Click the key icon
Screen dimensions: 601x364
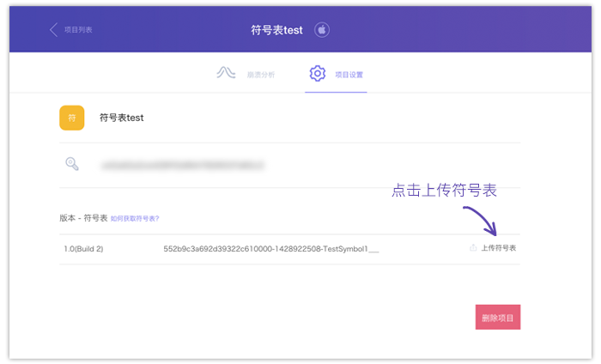pos(72,164)
